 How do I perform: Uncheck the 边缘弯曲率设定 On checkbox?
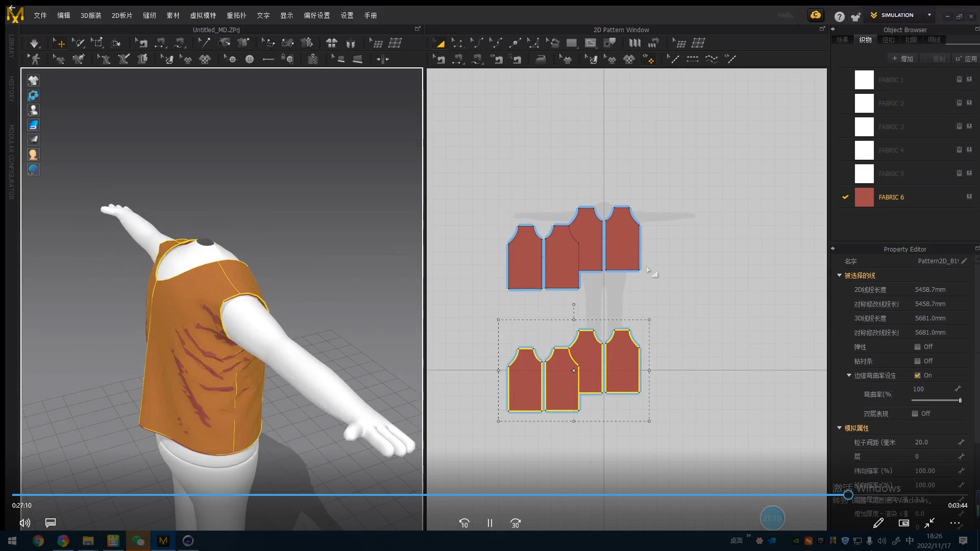[x=917, y=375]
